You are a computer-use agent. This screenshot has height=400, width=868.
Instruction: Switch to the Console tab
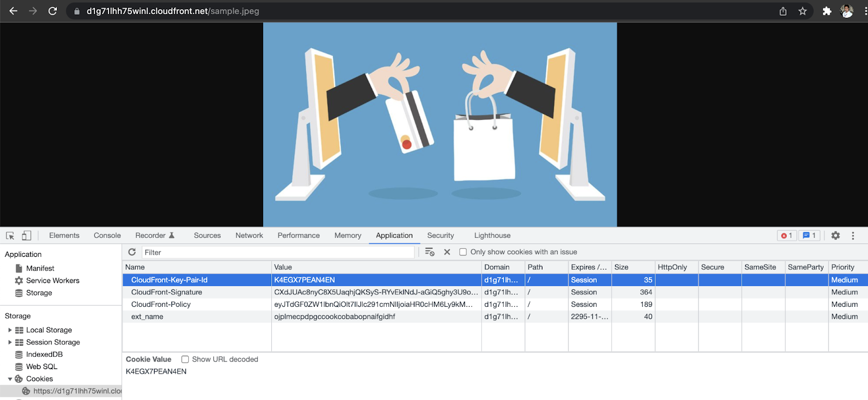107,236
